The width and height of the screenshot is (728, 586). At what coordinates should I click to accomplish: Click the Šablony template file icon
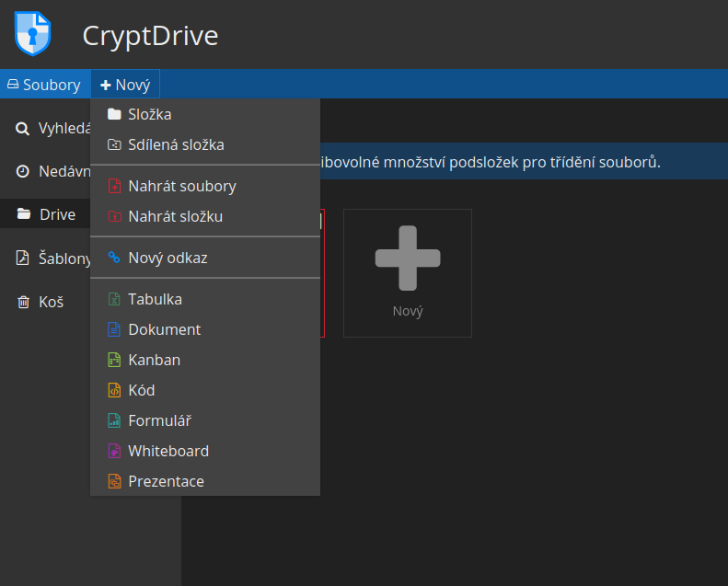pyautogui.click(x=23, y=259)
